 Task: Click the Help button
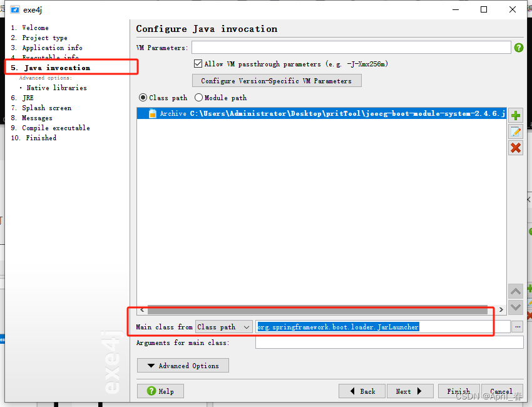coord(160,391)
